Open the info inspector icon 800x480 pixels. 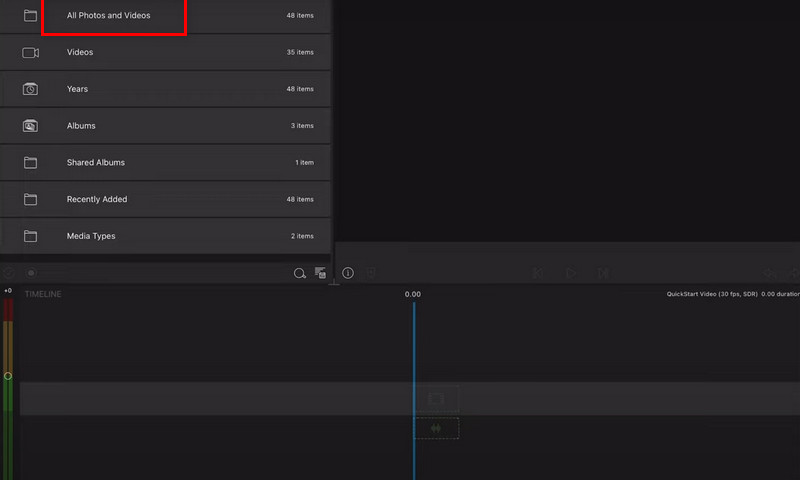click(x=348, y=273)
